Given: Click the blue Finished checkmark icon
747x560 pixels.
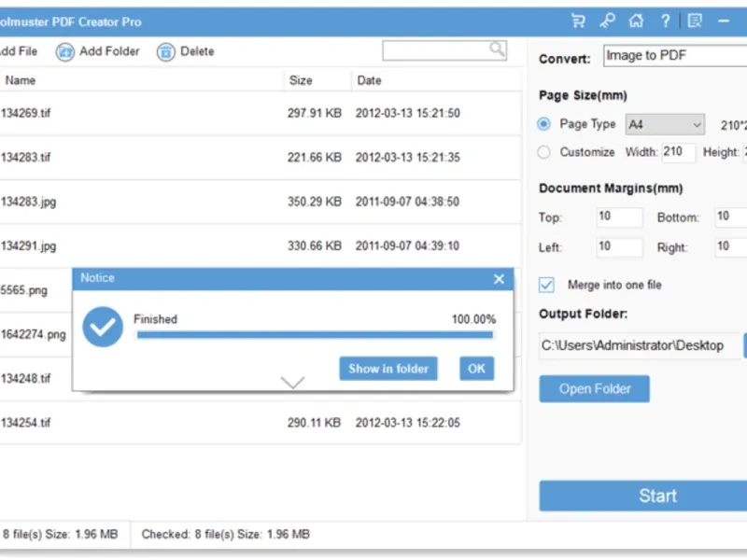Looking at the screenshot, I should click(103, 327).
